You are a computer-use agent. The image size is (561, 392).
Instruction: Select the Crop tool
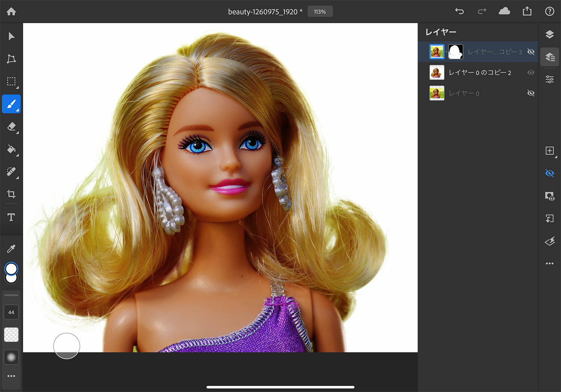[11, 194]
